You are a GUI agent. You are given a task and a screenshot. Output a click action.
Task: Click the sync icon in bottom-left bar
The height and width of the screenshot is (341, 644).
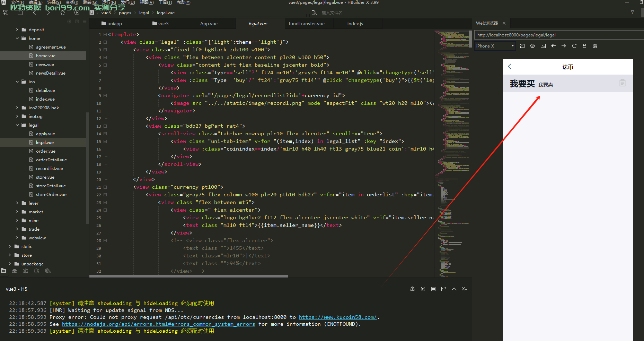pyautogui.click(x=37, y=271)
